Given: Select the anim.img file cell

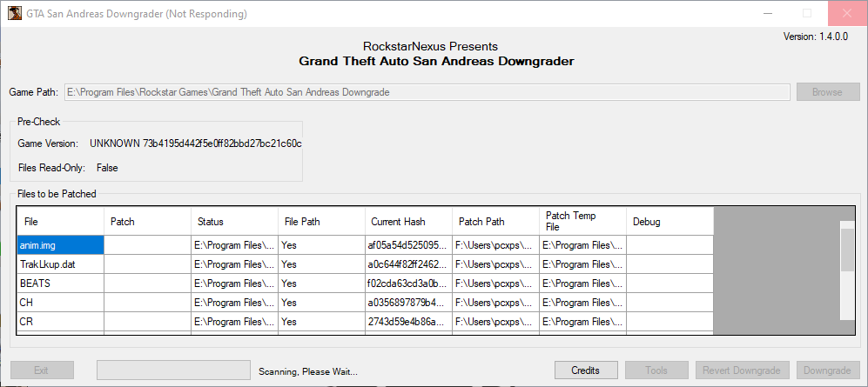Looking at the screenshot, I should 60,245.
